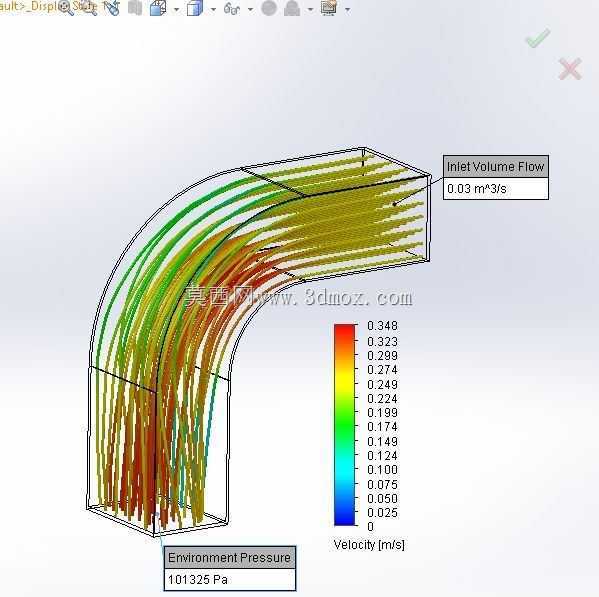The height and width of the screenshot is (597, 599).
Task: Click the 0.03 m^3/s value field
Action: (496, 188)
